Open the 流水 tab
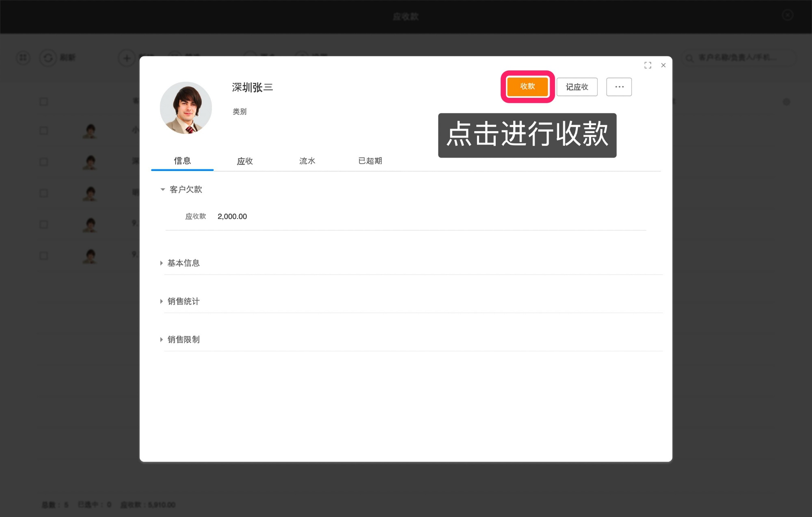The width and height of the screenshot is (812, 517). [x=307, y=161]
